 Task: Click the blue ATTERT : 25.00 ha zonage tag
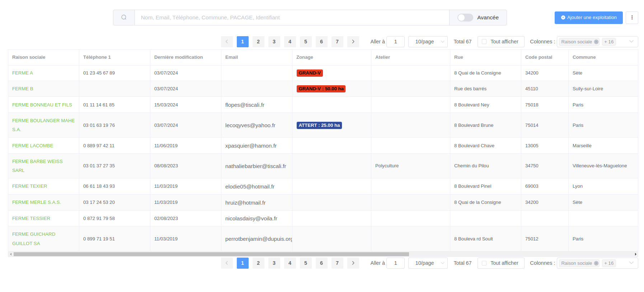(x=319, y=125)
